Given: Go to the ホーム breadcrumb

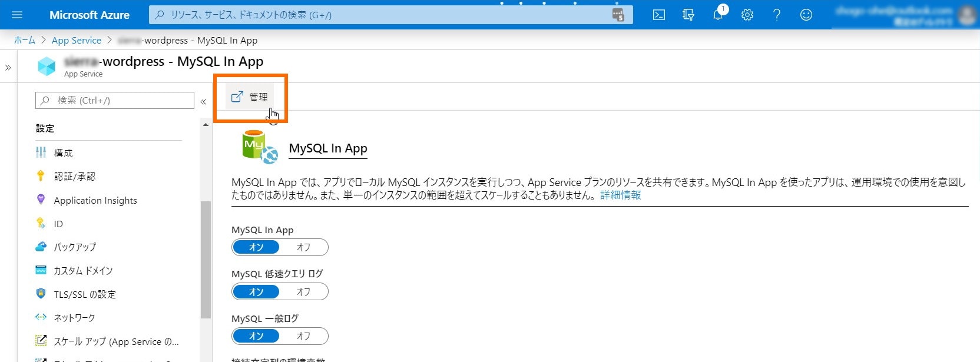Looking at the screenshot, I should coord(25,40).
